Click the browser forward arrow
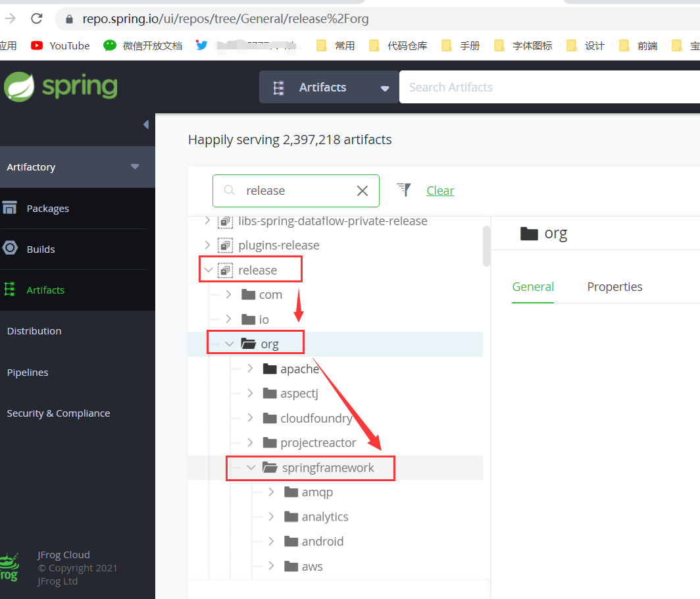700x599 pixels. (10, 19)
